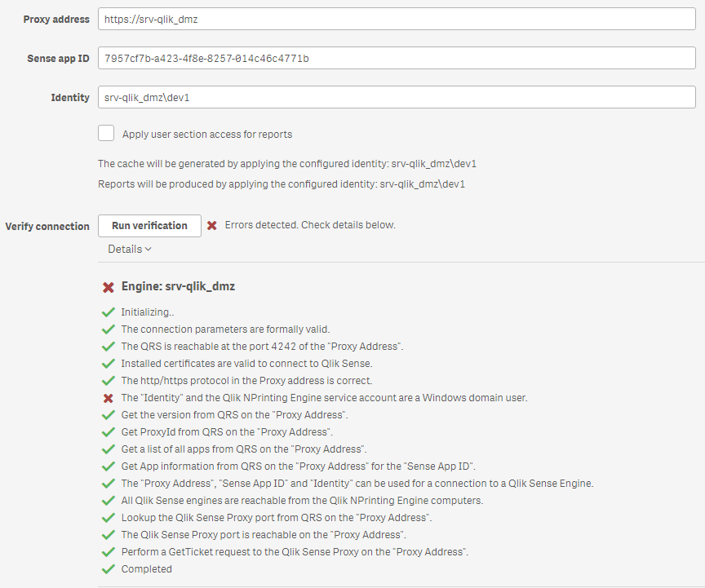Click the green check beside Get ProxyId from QRS
This screenshot has width=705, height=588.
click(108, 432)
